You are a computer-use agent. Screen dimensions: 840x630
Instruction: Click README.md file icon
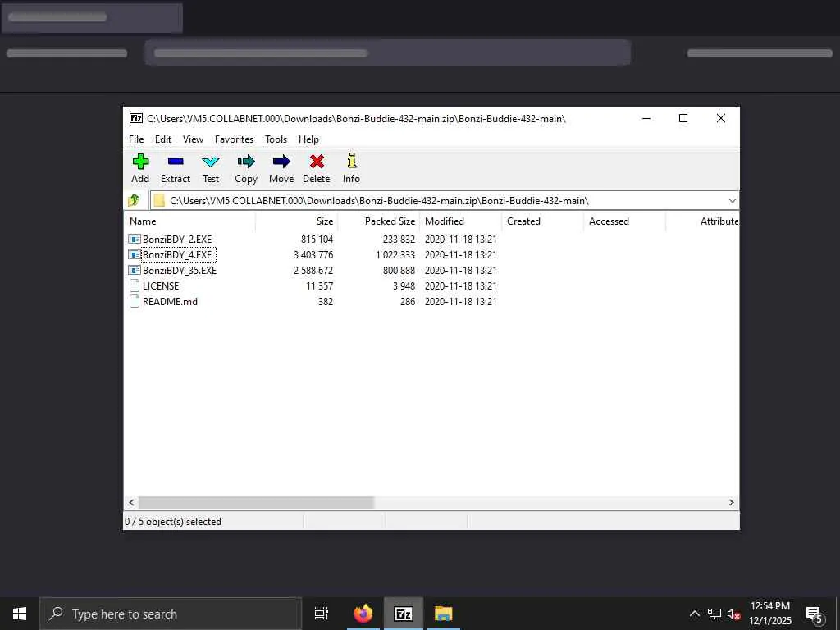pyautogui.click(x=135, y=301)
